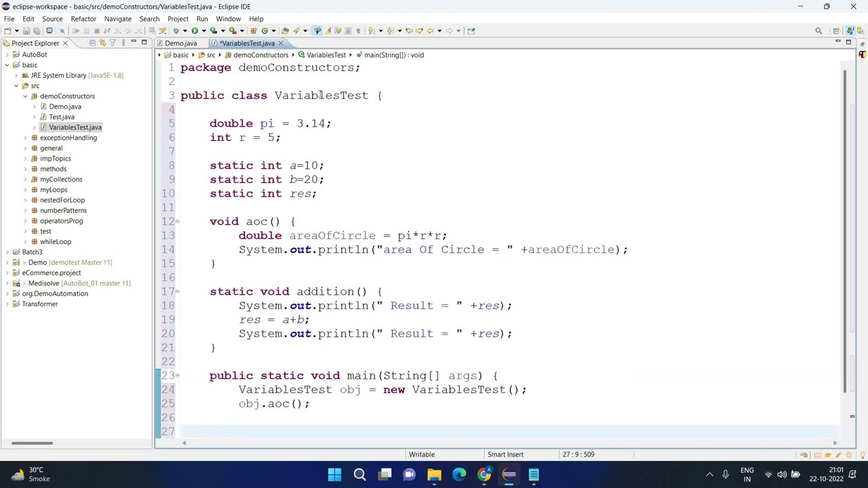Click the Writable status bar entry
This screenshot has height=488, width=868.
point(422,454)
